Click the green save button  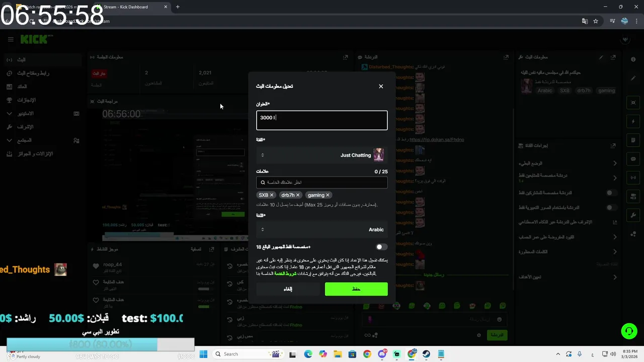(356, 289)
